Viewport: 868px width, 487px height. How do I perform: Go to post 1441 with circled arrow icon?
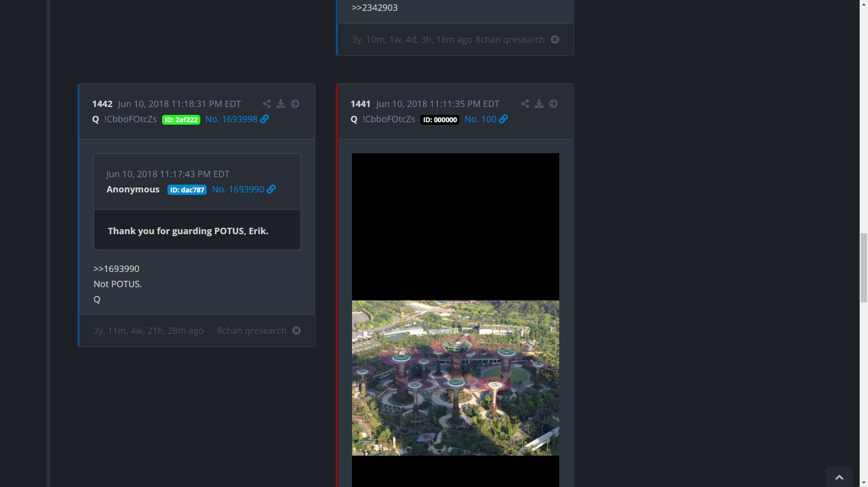(x=553, y=104)
